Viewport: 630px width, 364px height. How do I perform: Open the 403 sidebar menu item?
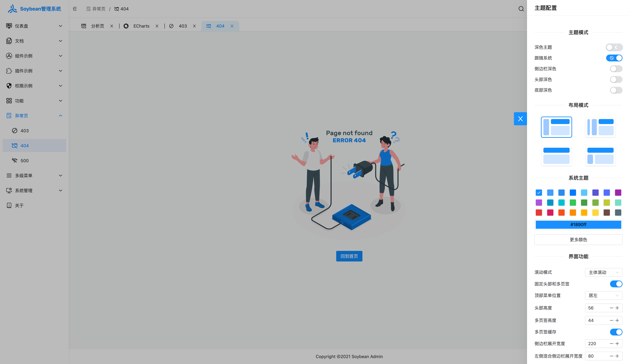(x=24, y=131)
